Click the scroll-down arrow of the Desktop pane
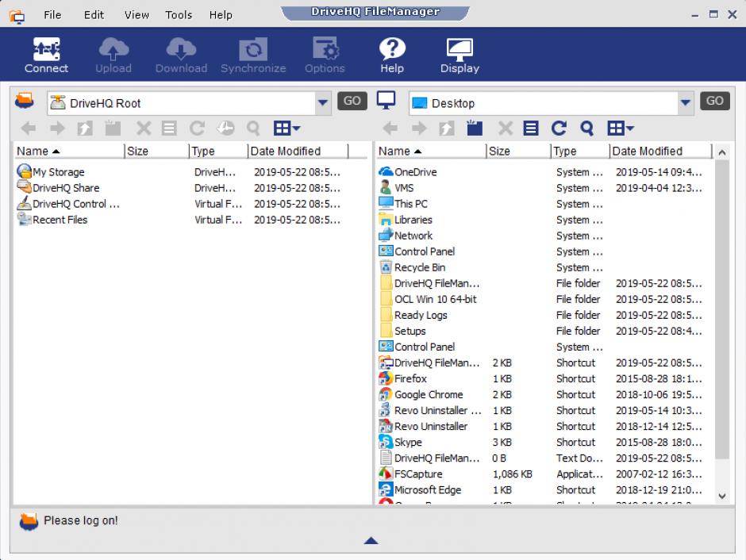Screen dimensions: 746x560 (721, 496)
